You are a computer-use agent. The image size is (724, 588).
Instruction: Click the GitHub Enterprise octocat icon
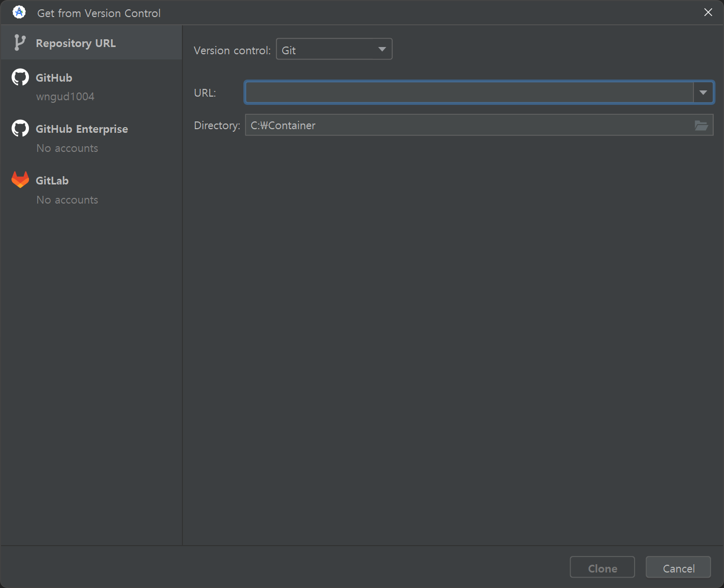tap(20, 129)
